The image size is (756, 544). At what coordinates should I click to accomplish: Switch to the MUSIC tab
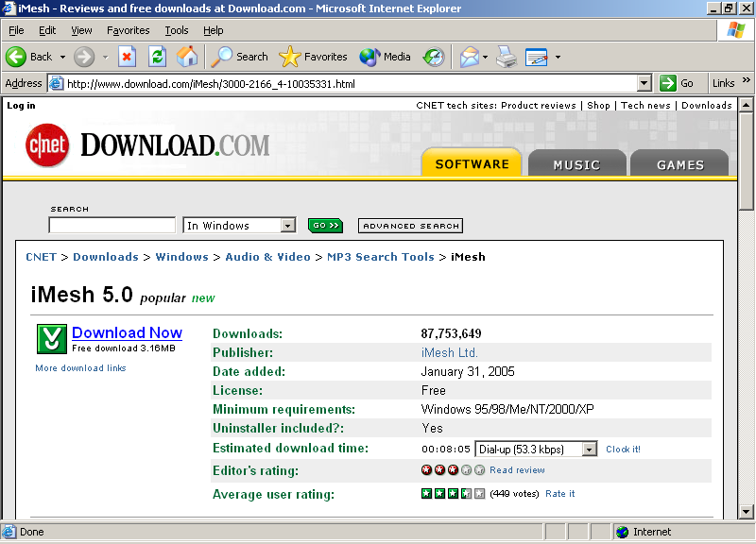(576, 163)
